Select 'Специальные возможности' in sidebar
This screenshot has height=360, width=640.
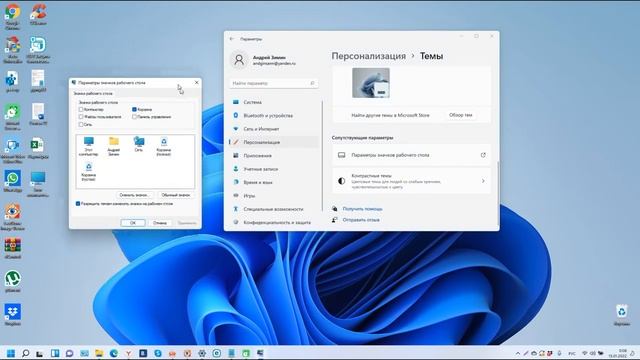point(274,209)
